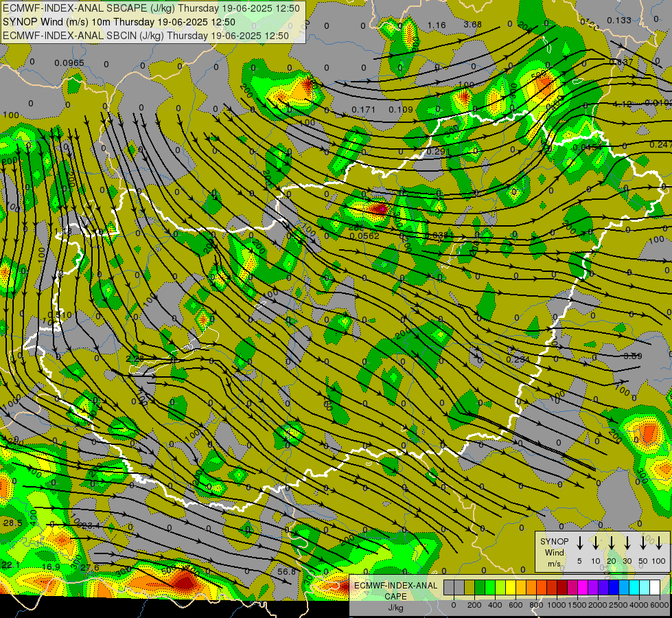The width and height of the screenshot is (672, 618).
Task: Pick the yellow CAPE legend swatch
Action: click(x=511, y=587)
